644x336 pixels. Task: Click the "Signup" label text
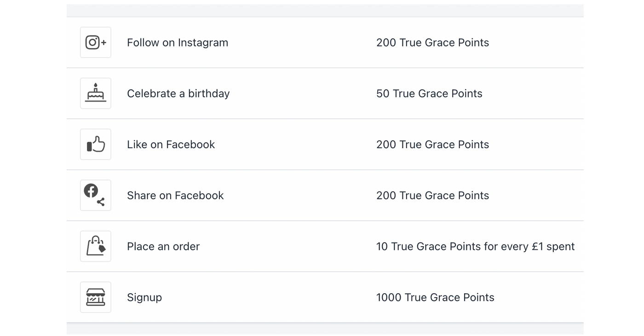coord(144,298)
